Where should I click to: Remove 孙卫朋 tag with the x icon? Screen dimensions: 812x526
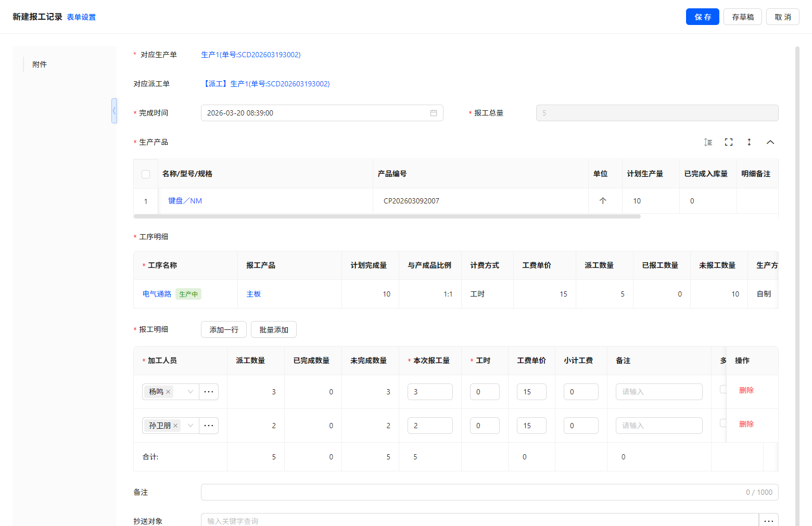point(175,426)
